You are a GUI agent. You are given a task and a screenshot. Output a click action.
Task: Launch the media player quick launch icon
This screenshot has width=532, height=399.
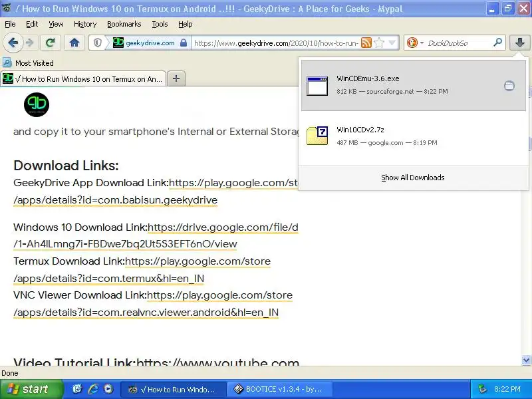click(108, 389)
